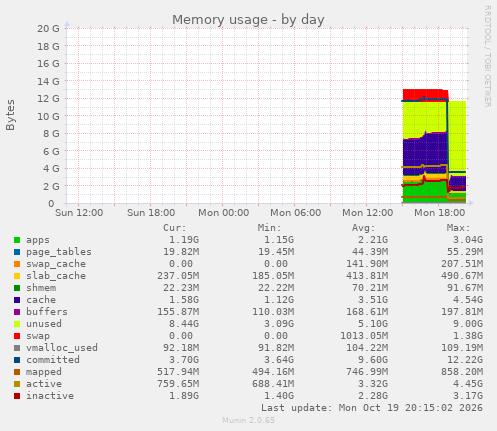Click the green apps legend swatch
497x431 pixels.
click(17, 240)
